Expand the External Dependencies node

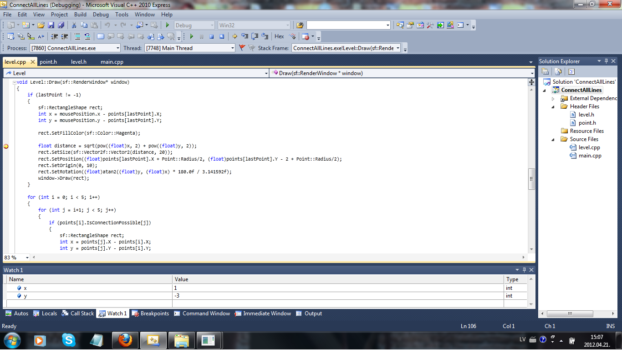(554, 98)
